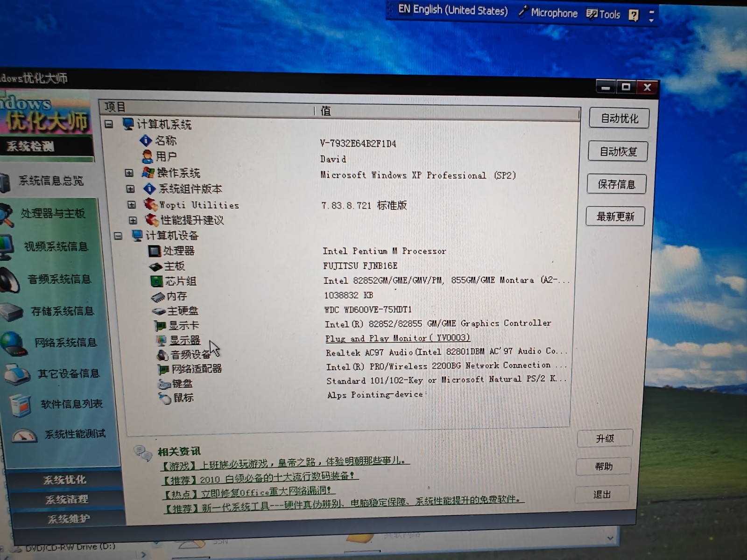Open the language bar Tools menu
Screen dimensions: 747x560
coord(603,14)
